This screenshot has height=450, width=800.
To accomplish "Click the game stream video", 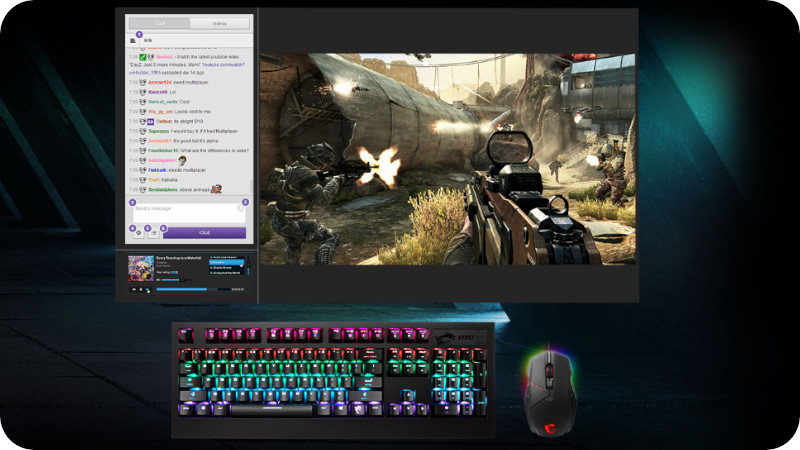I will coord(448,159).
